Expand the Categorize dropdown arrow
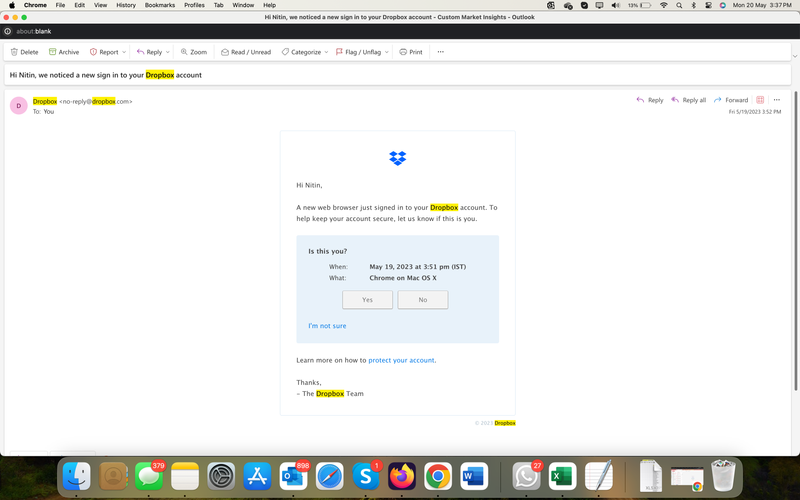800x500 pixels. 327,52
